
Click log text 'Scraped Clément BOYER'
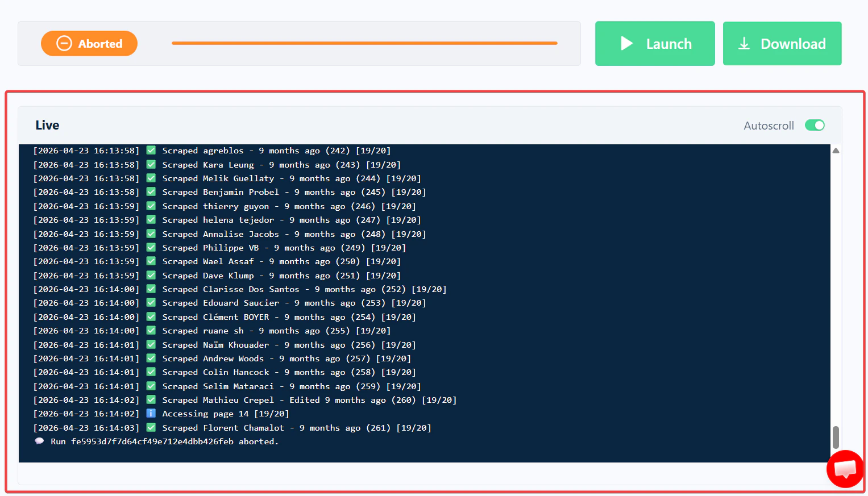tap(215, 317)
